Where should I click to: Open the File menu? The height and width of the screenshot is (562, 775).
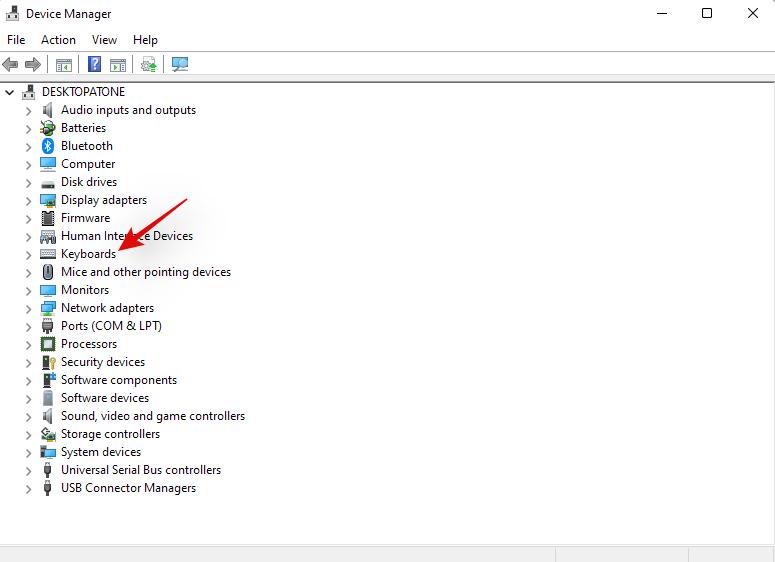[16, 40]
